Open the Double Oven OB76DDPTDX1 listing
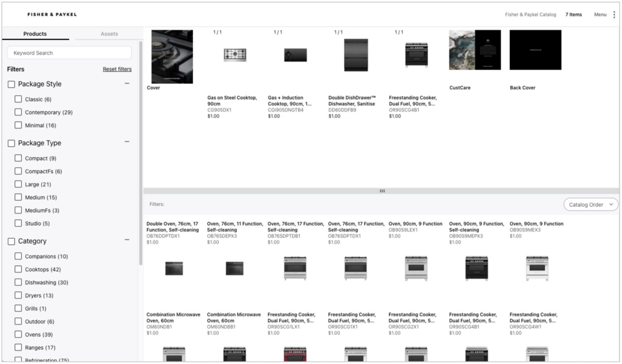 [x=173, y=233]
